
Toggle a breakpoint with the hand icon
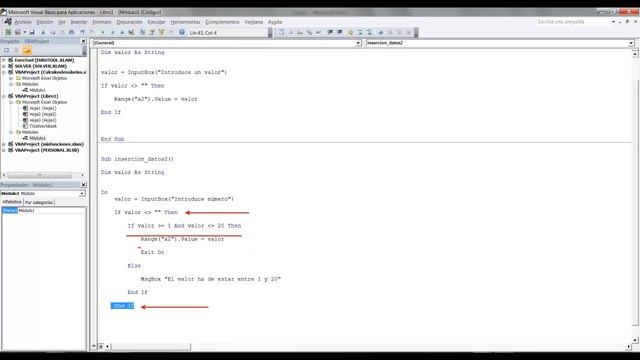350,32
